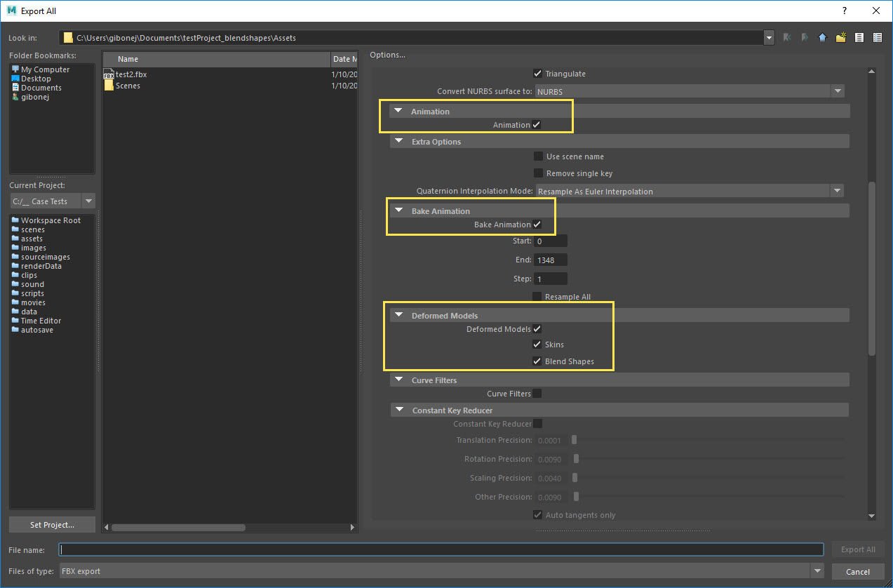Enable the Use scene name option
This screenshot has width=893, height=588.
pyautogui.click(x=537, y=156)
